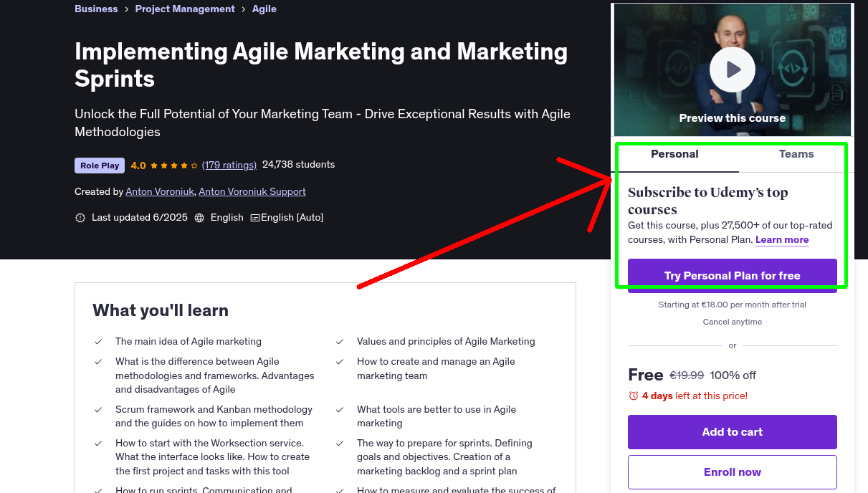Click checkmark beside Values and principles of Agile Marketing
This screenshot has width=868, height=493.
click(x=340, y=342)
